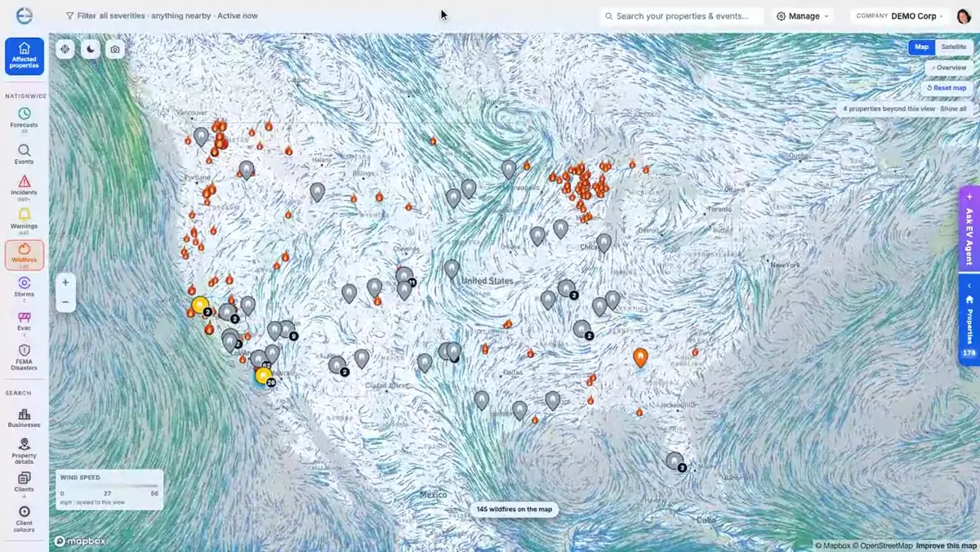
Task: Show Incidents layer
Action: point(24,188)
